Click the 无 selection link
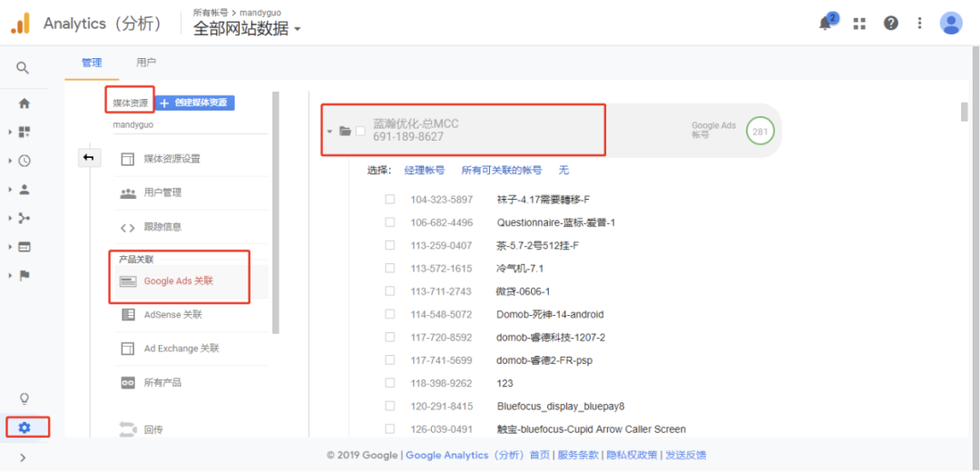The width and height of the screenshot is (980, 473). click(563, 170)
